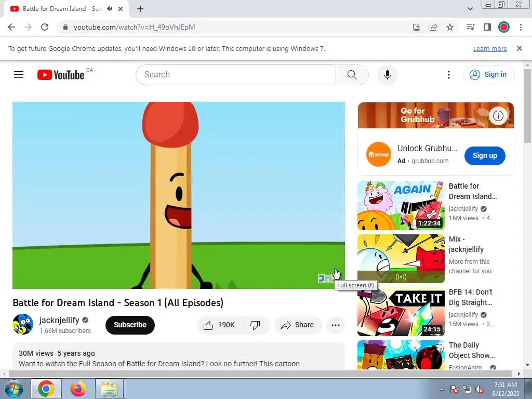The height and width of the screenshot is (399, 532).
Task: Open jacknjellify channel avatar
Action: pyautogui.click(x=23, y=324)
